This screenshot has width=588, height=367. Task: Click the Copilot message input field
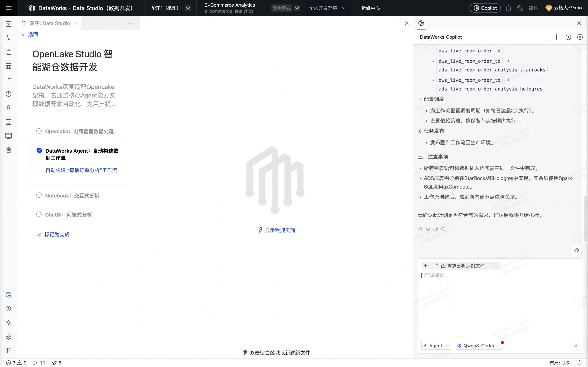(x=498, y=301)
